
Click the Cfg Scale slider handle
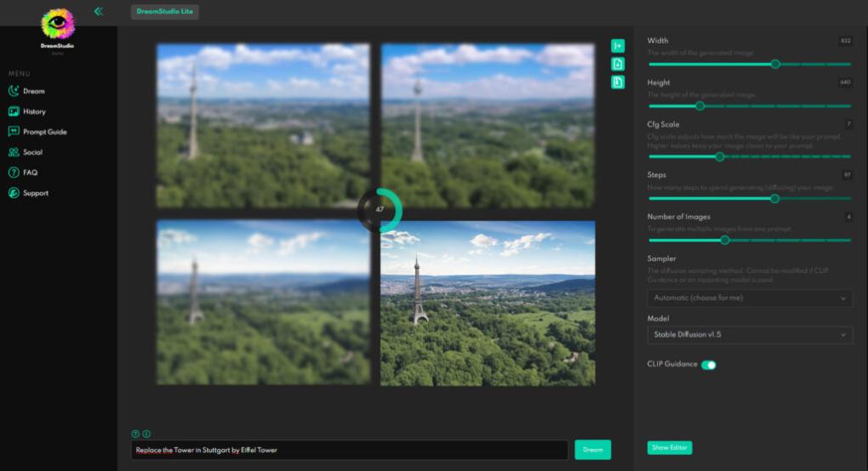719,156
